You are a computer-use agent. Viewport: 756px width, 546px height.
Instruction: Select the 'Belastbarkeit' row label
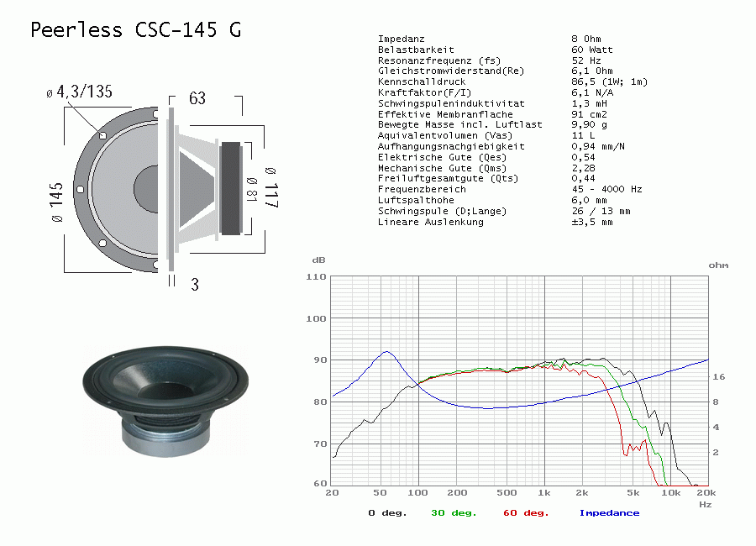pyautogui.click(x=416, y=50)
